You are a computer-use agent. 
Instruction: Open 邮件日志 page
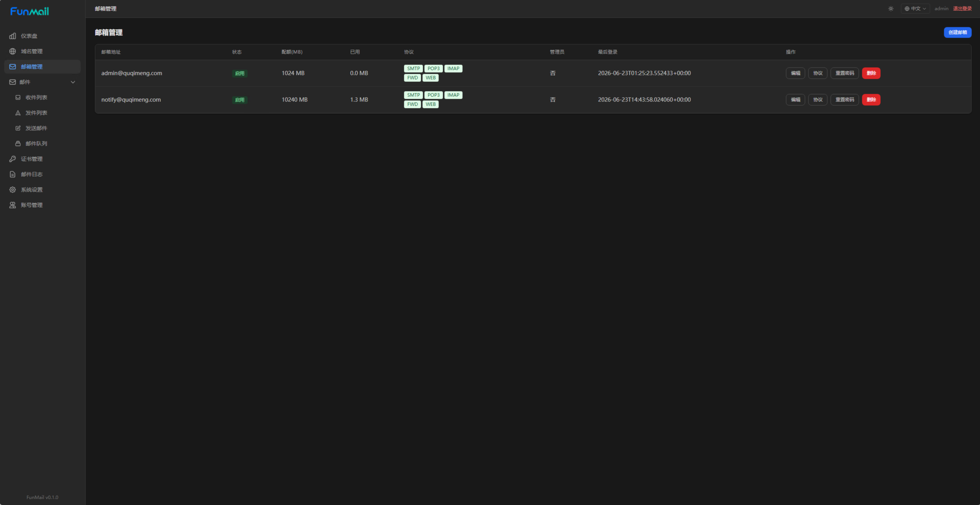[42, 174]
